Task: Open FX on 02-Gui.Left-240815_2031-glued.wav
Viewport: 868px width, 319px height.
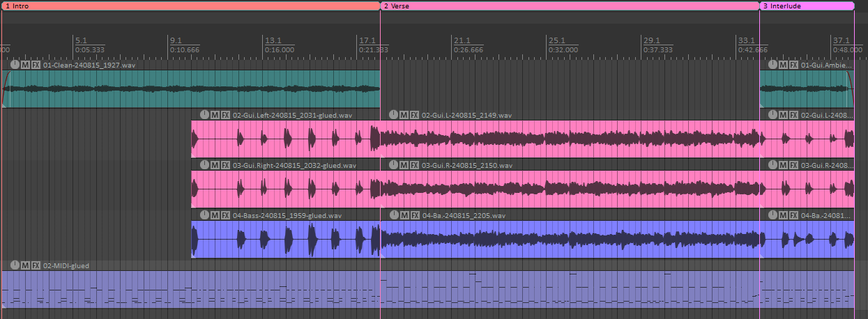Action: 225,115
